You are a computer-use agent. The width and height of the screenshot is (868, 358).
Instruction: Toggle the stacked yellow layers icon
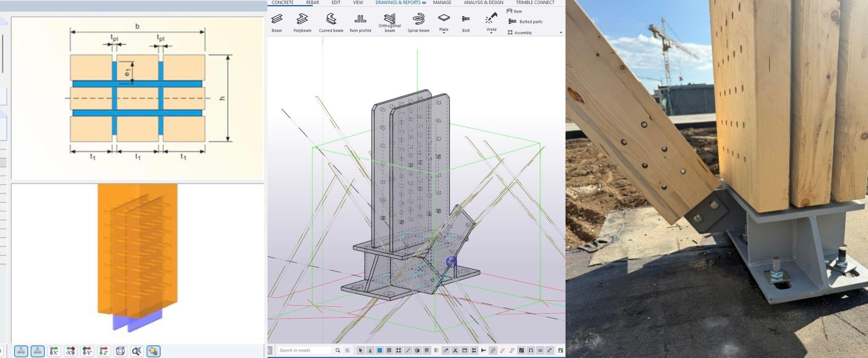[153, 351]
